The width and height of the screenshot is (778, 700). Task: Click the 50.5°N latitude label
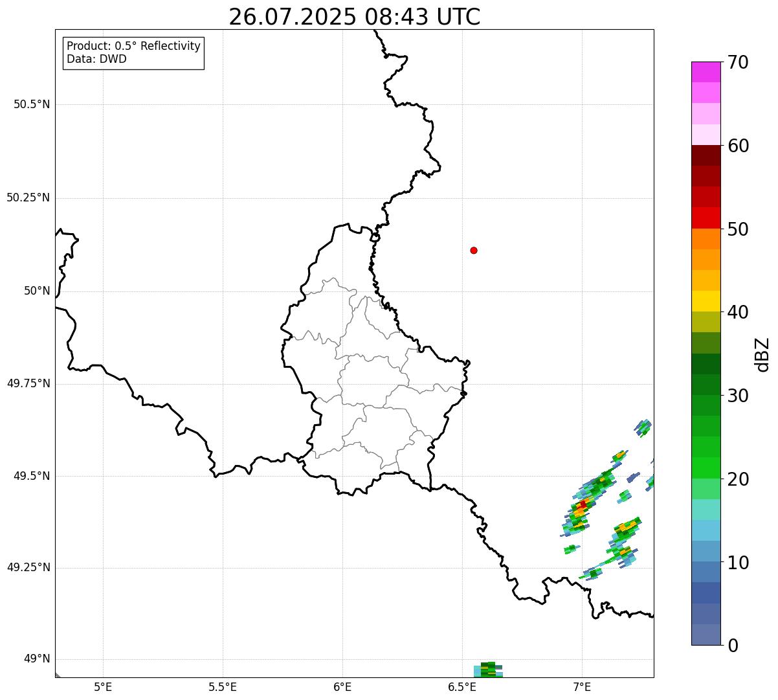(x=32, y=104)
